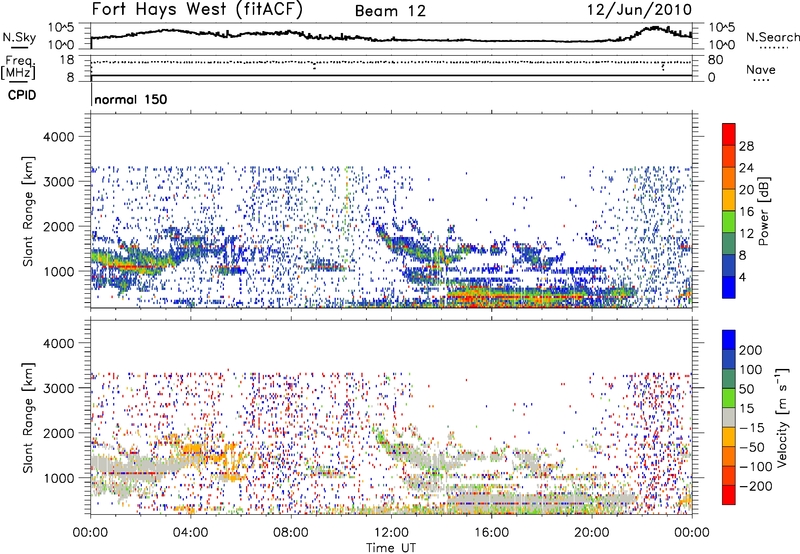The height and width of the screenshot is (554, 800).
Task: Select the "CPID" row label
Action: (x=22, y=95)
